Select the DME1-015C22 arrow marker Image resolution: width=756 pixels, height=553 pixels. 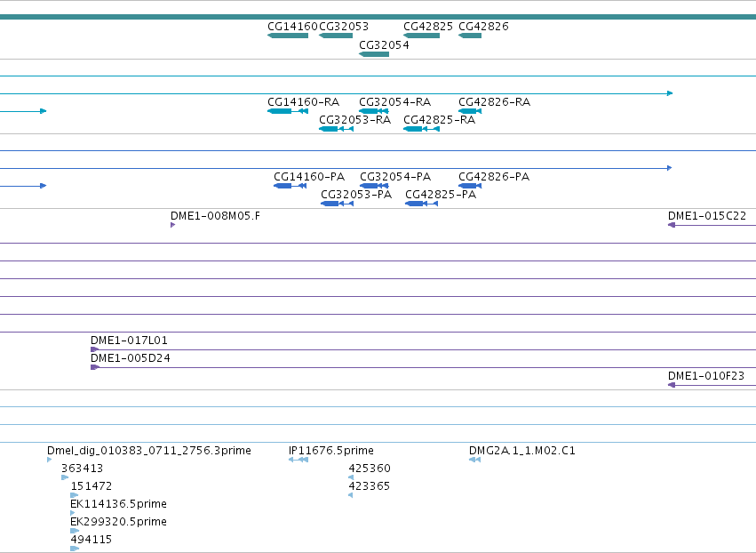671,225
